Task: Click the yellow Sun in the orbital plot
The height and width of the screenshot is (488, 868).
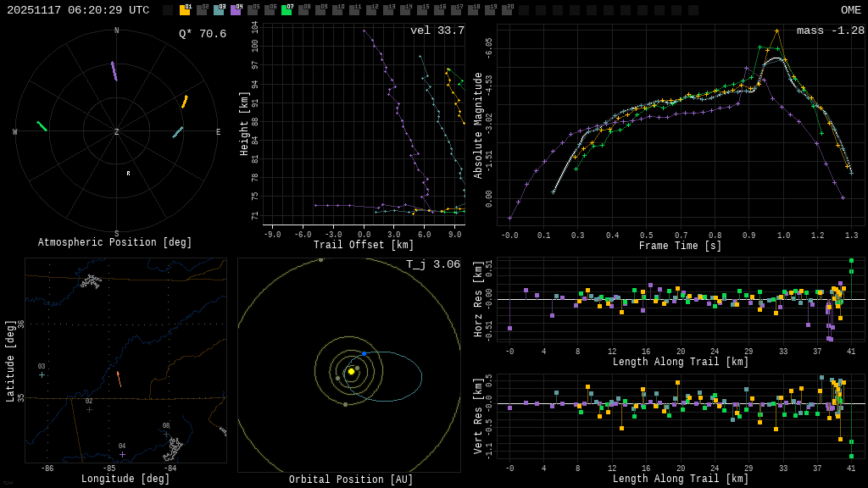Action: [x=351, y=371]
